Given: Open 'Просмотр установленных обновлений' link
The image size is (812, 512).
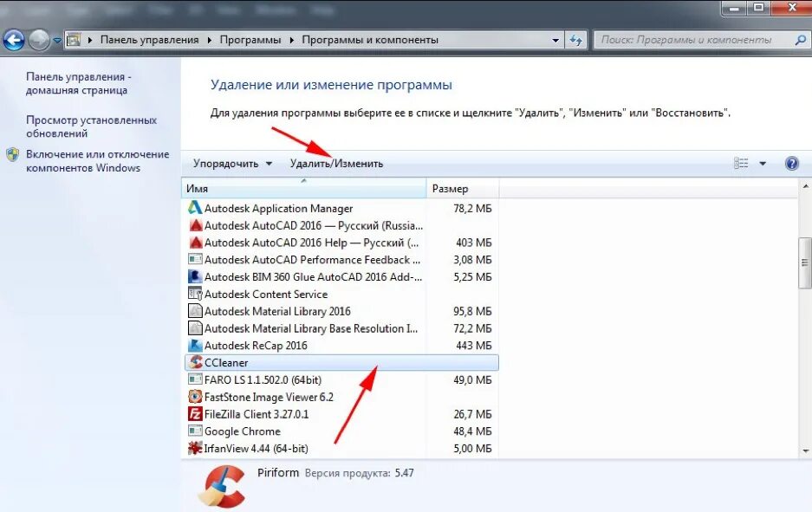Looking at the screenshot, I should tap(91, 126).
